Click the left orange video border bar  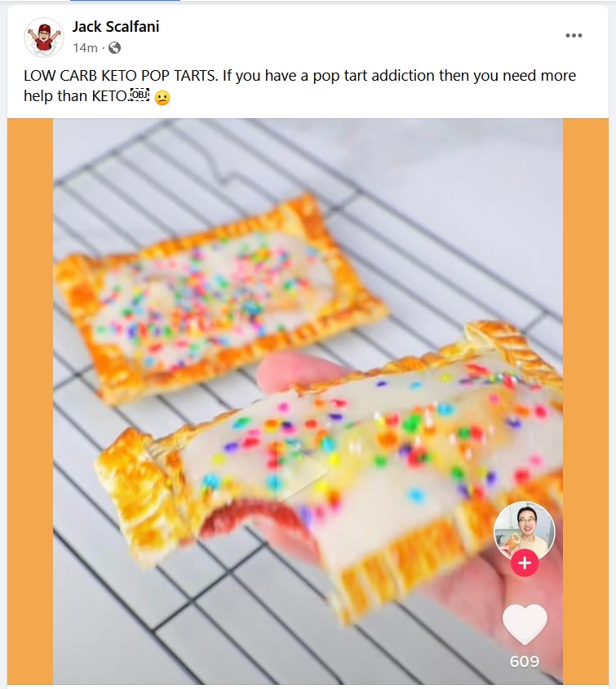tap(30, 401)
